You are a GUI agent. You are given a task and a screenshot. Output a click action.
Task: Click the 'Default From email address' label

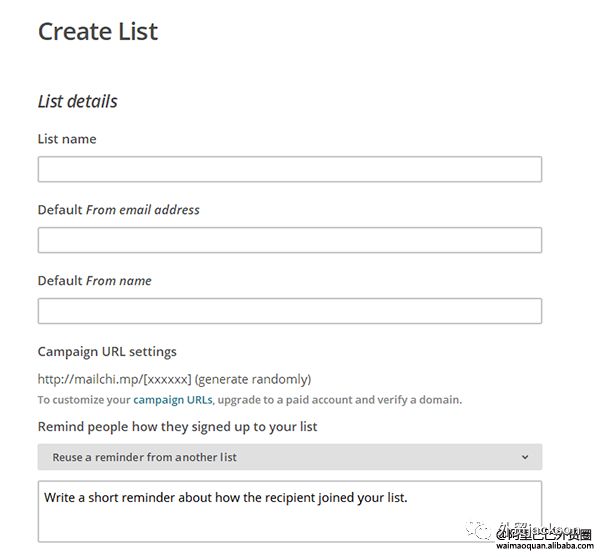tap(118, 210)
